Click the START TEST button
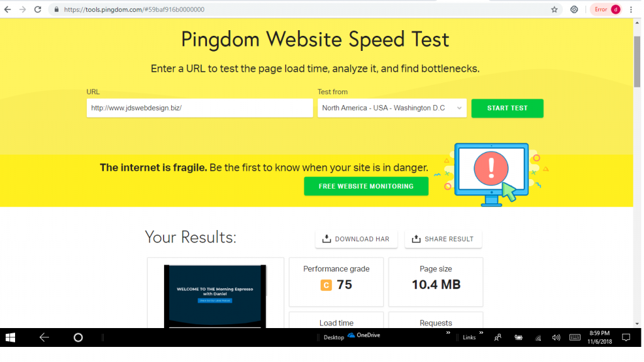Screen dimensions: 644x362 coord(507,108)
